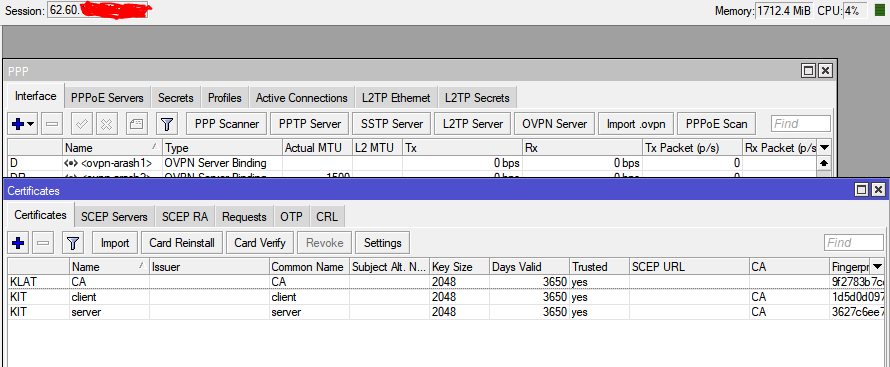Open the SCEP RA tab
Screen dimensions: 890x367
click(x=184, y=217)
